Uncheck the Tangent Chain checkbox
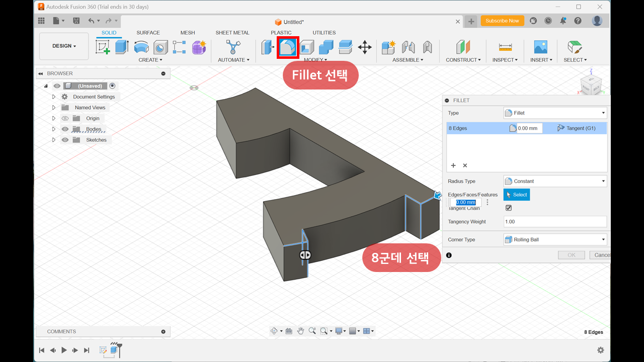 tap(508, 208)
